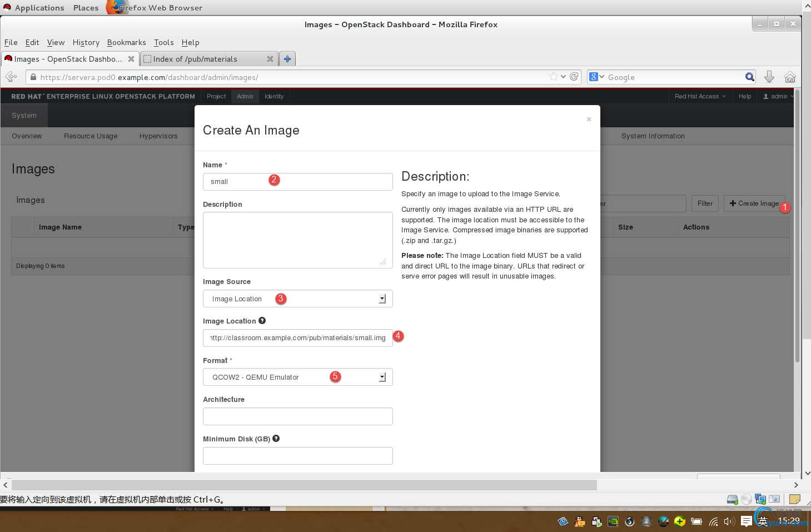This screenshot has width=811, height=532.
Task: Expand the Red Hat Access menu
Action: tap(700, 96)
